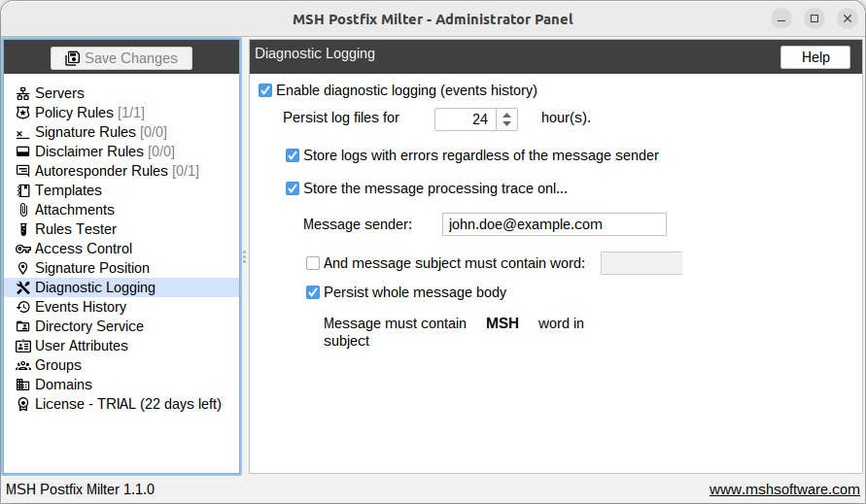Click the Directory Service folder icon
This screenshot has height=504, width=866.
pos(22,326)
